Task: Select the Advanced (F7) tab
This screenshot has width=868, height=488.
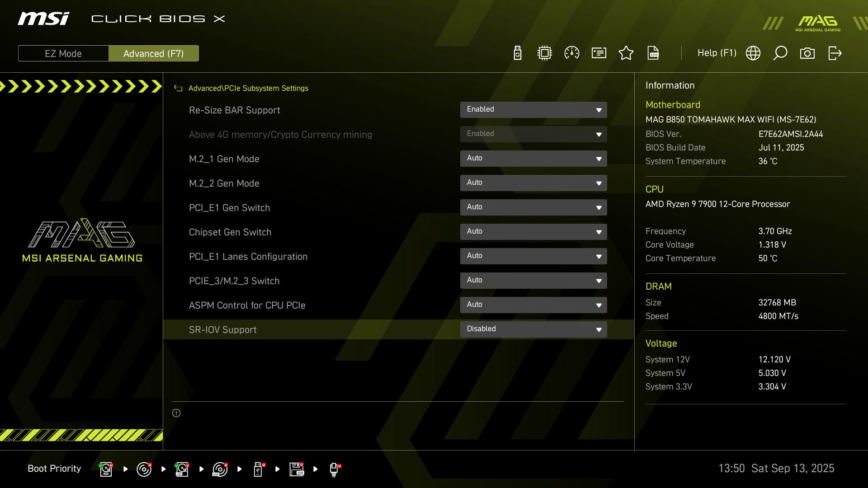Action: tap(154, 53)
